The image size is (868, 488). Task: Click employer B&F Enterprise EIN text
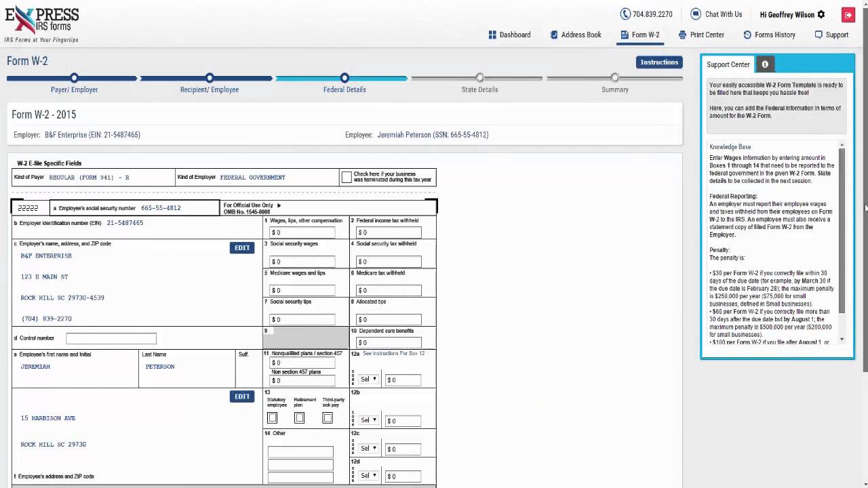click(92, 135)
